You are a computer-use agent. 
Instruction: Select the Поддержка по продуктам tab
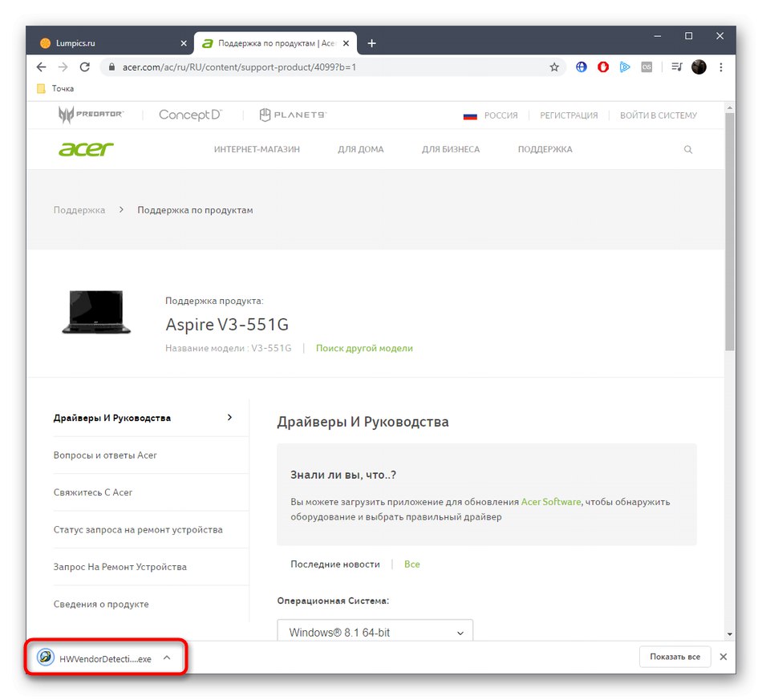click(276, 43)
